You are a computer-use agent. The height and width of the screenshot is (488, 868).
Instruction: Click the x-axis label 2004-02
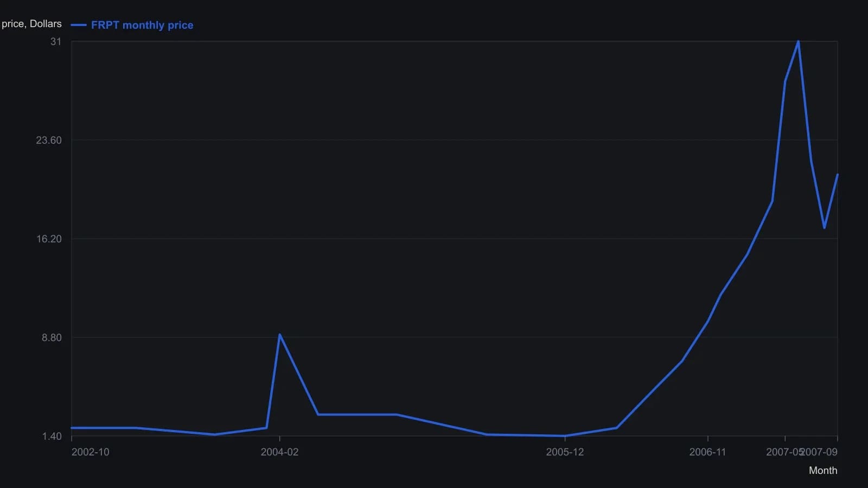[279, 452]
